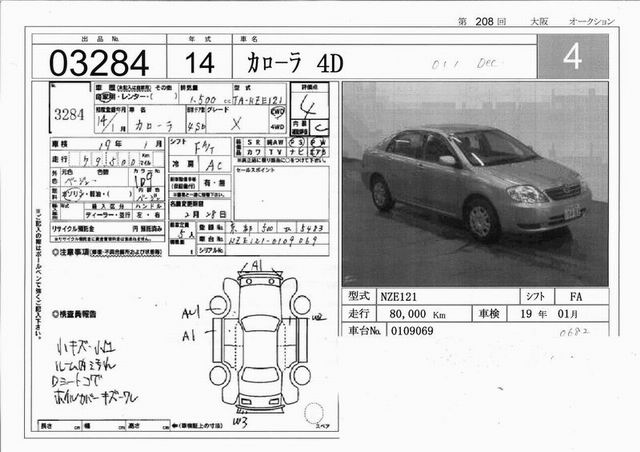Screen dimensions: 640x452
Task: Click the ナビ equipment option
Action: point(296,152)
